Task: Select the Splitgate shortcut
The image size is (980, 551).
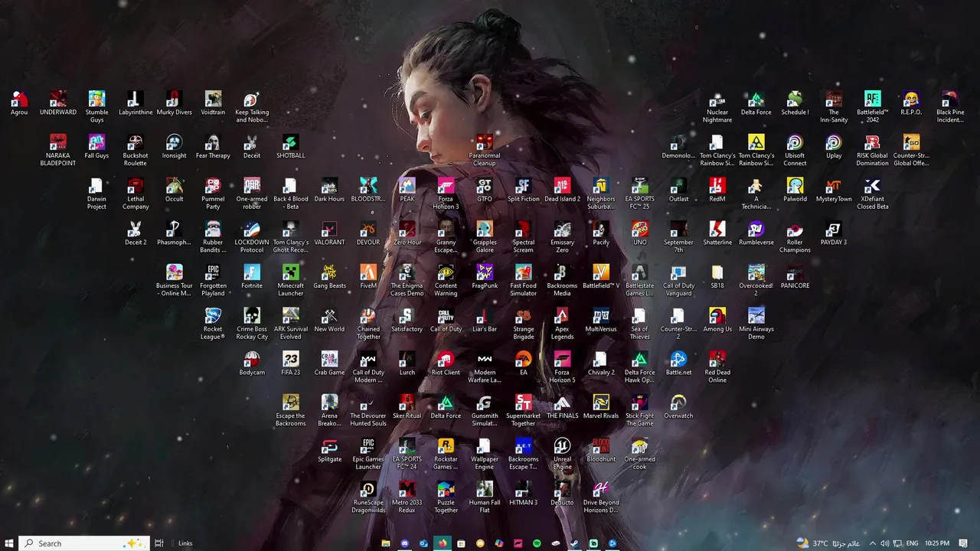Action: coord(329,451)
